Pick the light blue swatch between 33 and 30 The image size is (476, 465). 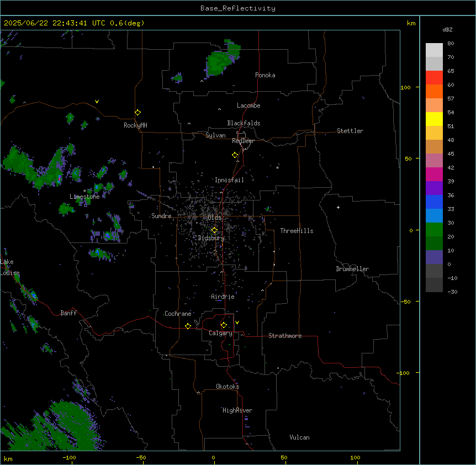click(434, 216)
